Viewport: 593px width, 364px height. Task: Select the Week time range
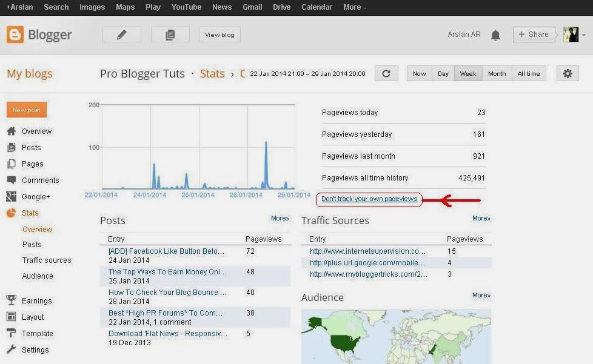(468, 74)
